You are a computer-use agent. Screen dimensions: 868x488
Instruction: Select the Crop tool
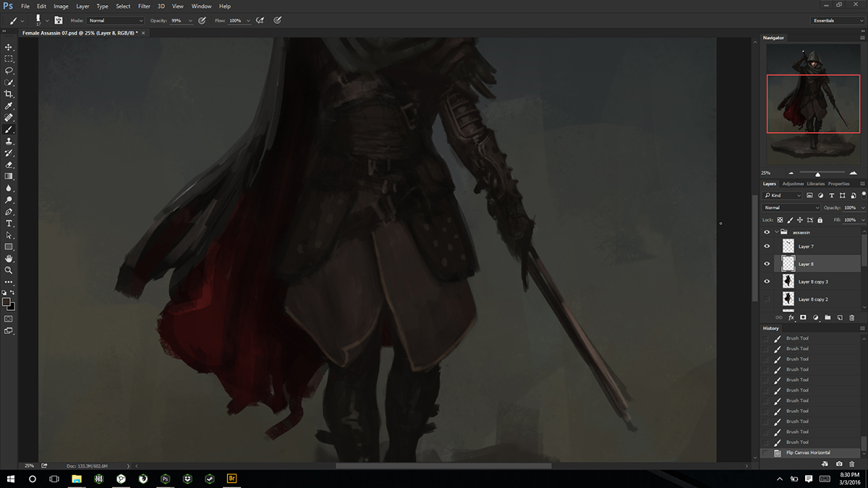(x=9, y=94)
